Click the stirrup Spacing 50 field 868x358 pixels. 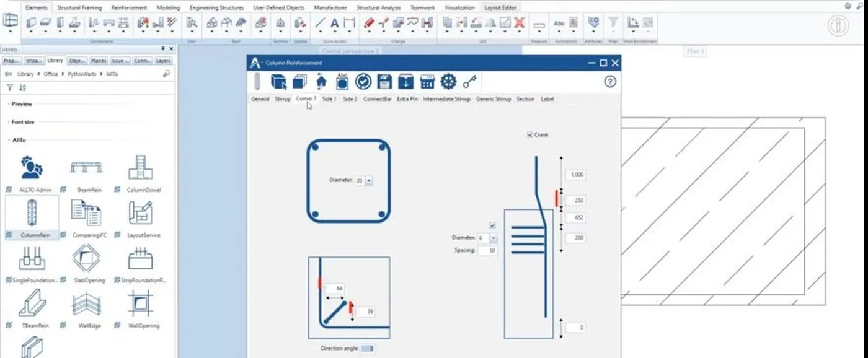(x=487, y=251)
